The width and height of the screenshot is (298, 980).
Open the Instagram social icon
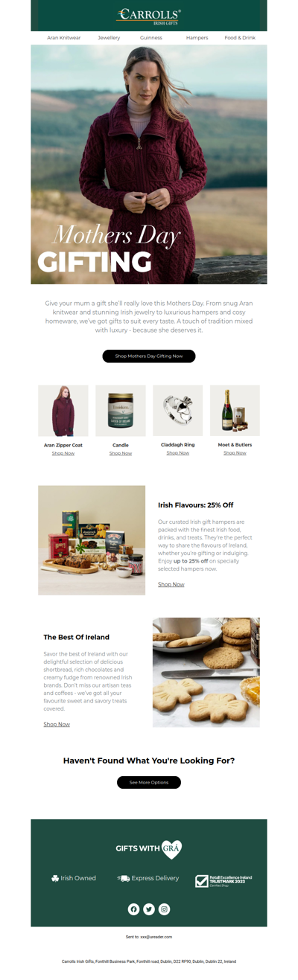point(165,909)
